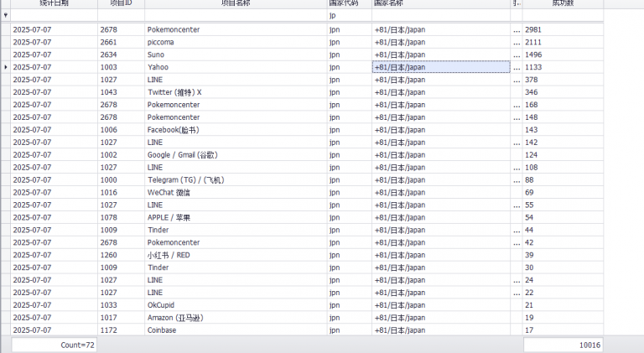The image size is (644, 353).
Task: Select the LINE row with count 108
Action: (x=302, y=167)
